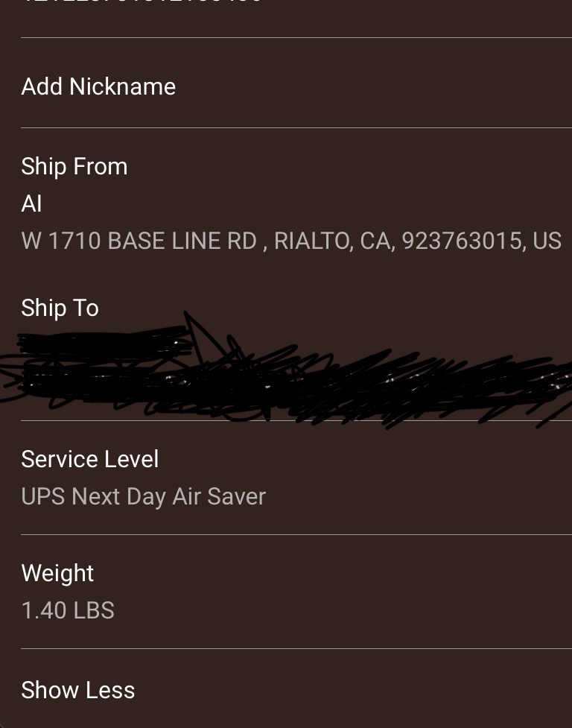The image size is (572, 728).
Task: Click the Rialto CA origin address
Action: pyautogui.click(x=290, y=241)
